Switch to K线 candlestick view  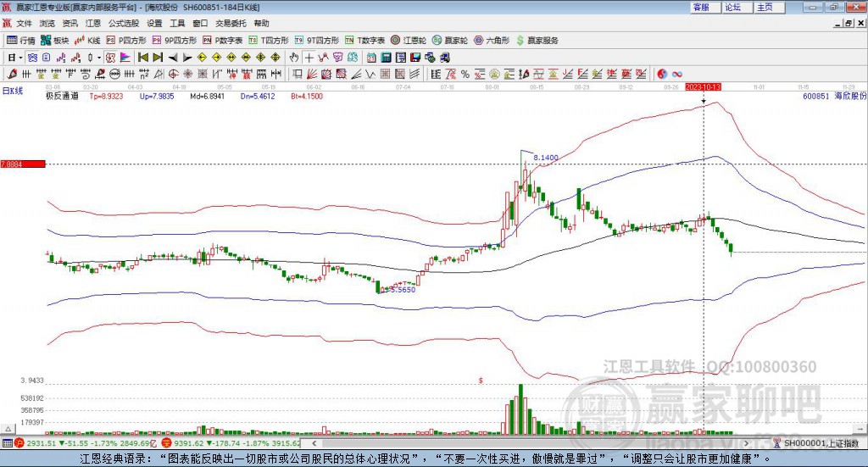coord(87,41)
